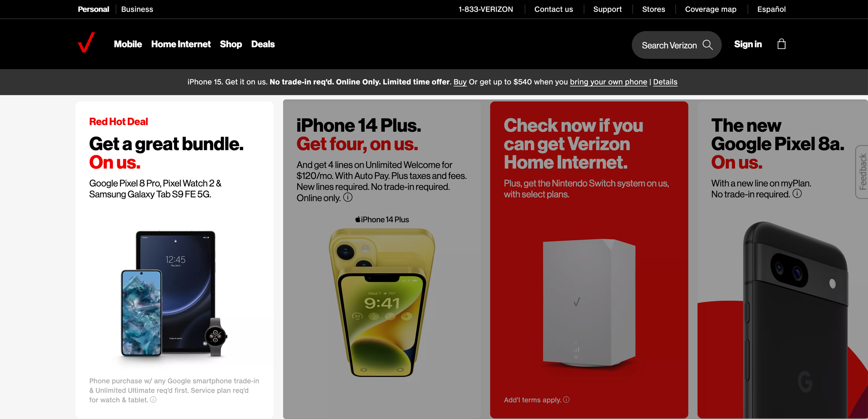Open the Home Internet menu
The width and height of the screenshot is (868, 419).
(x=181, y=44)
